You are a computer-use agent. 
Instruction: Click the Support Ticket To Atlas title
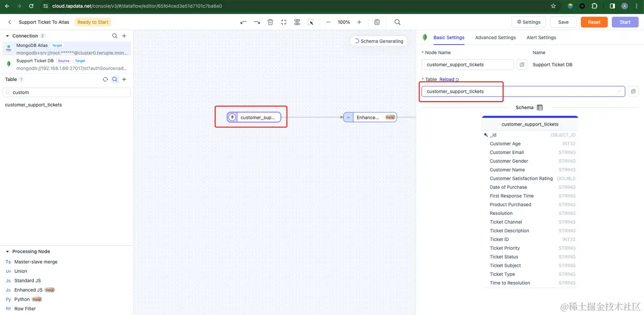pos(44,22)
